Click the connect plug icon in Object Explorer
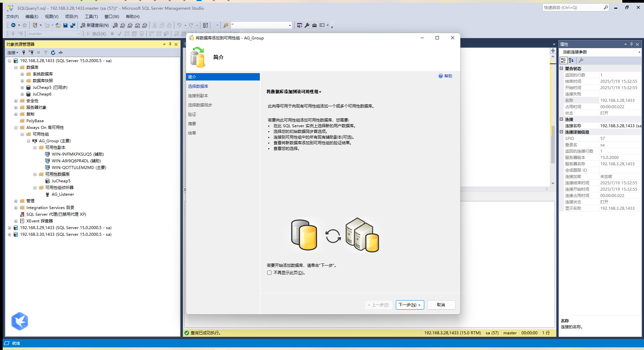Image resolution: width=644 pixels, height=350 pixels. click(24, 52)
